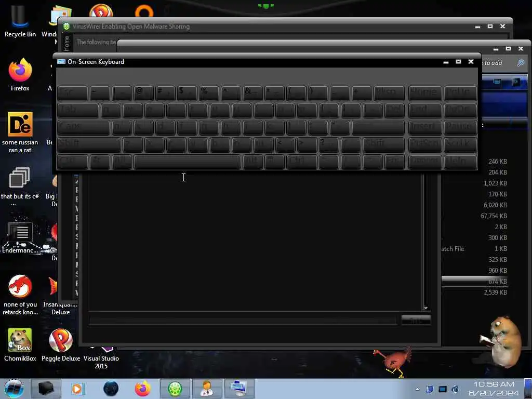Image resolution: width=532 pixels, height=399 pixels.
Task: Select the red dragon desktop icon
Action: click(x=20, y=295)
